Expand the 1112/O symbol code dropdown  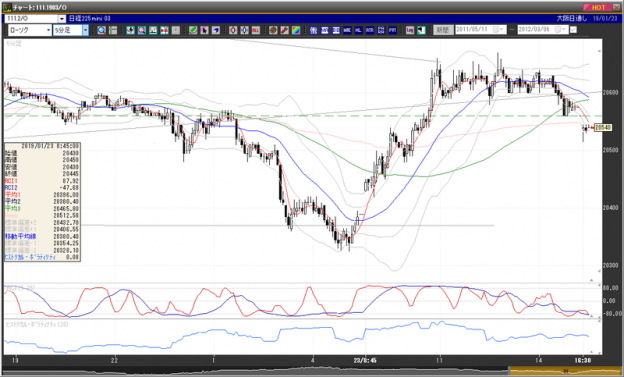tap(62, 19)
